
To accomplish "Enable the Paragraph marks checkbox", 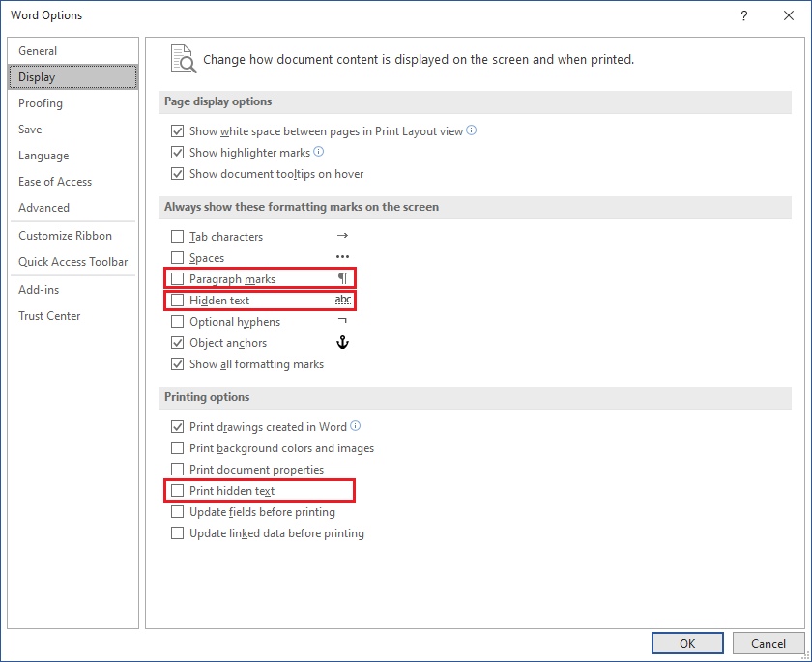I will click(x=177, y=279).
